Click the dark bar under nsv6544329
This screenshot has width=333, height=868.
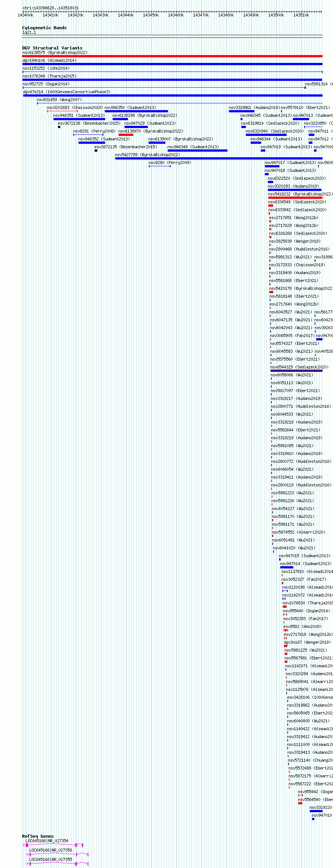pos(296,371)
